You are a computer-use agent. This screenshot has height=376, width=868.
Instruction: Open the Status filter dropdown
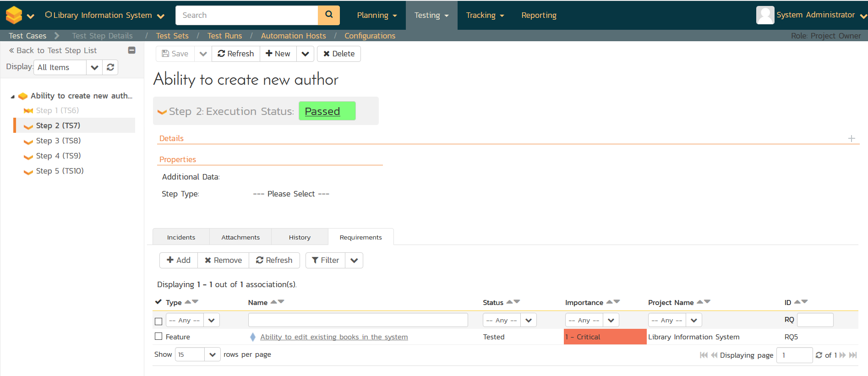pyautogui.click(x=529, y=320)
